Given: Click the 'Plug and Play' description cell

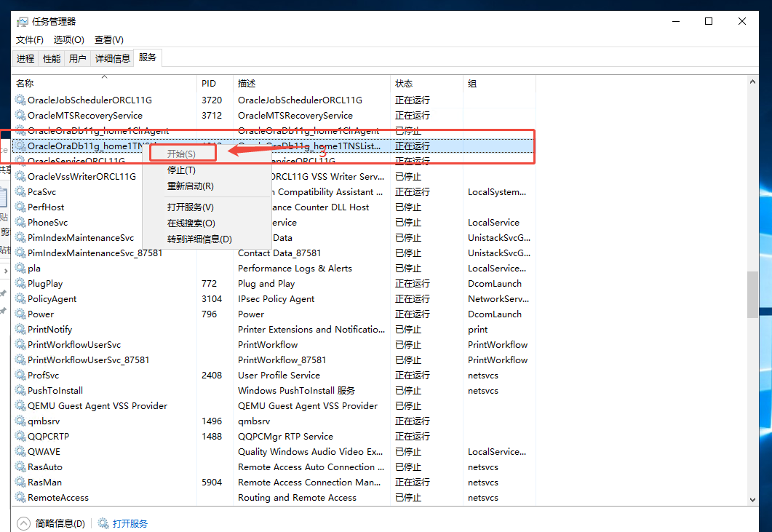Looking at the screenshot, I should [266, 284].
